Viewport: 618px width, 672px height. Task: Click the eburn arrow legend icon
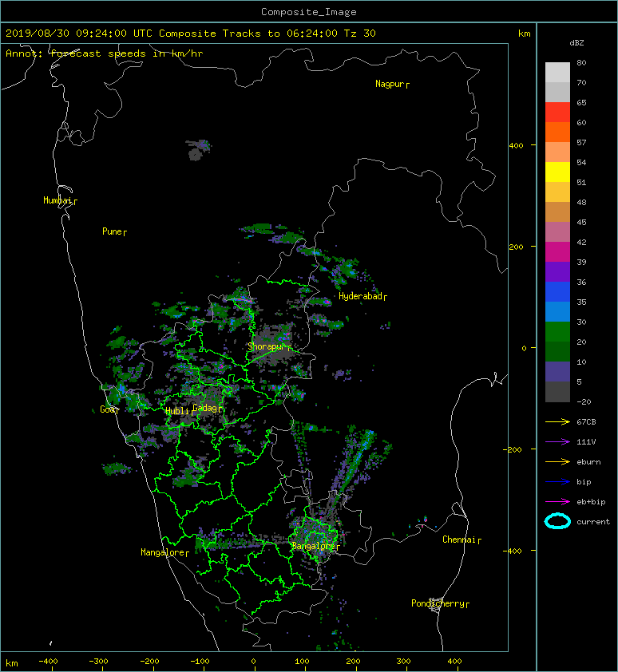coord(557,461)
